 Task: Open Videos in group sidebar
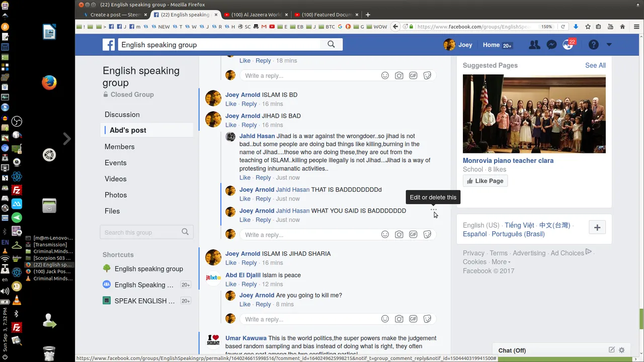(x=116, y=179)
